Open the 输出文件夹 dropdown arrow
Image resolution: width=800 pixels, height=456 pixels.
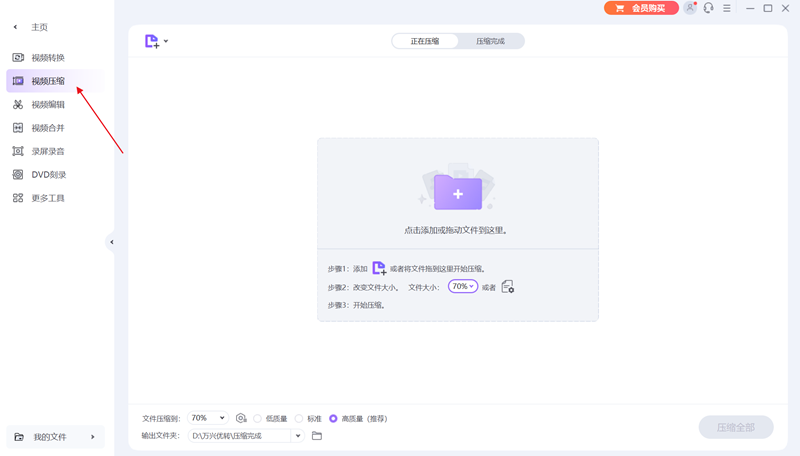(x=298, y=436)
